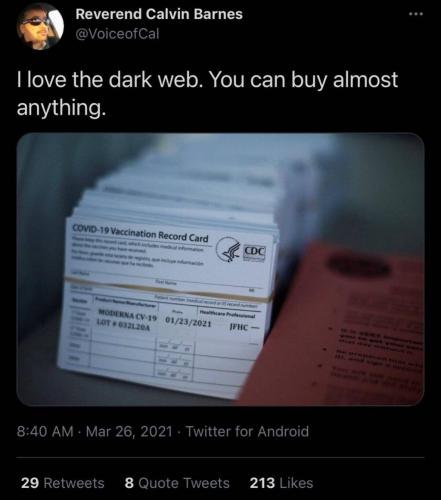Viewport: 441px width, 500px height.
Task: Click the HHS eagle logo on the card
Action: click(228, 250)
